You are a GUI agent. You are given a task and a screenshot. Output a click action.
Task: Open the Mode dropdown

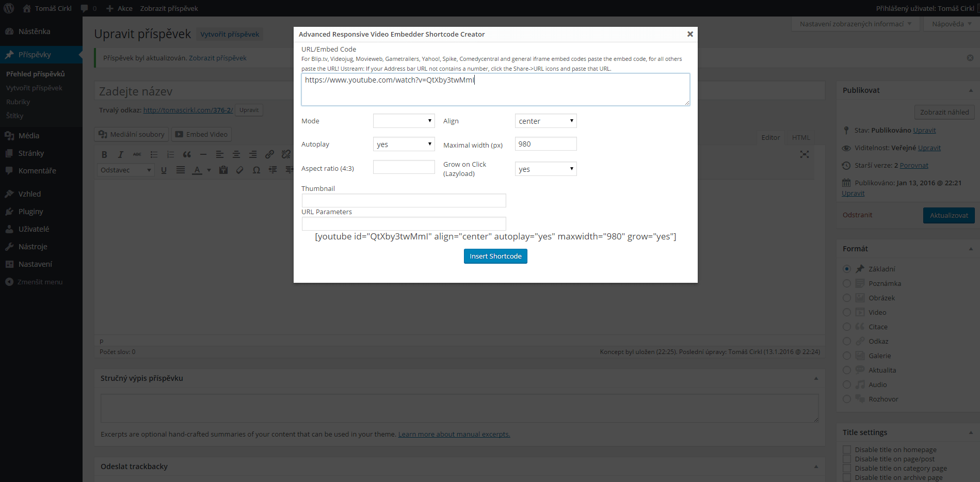coord(404,121)
